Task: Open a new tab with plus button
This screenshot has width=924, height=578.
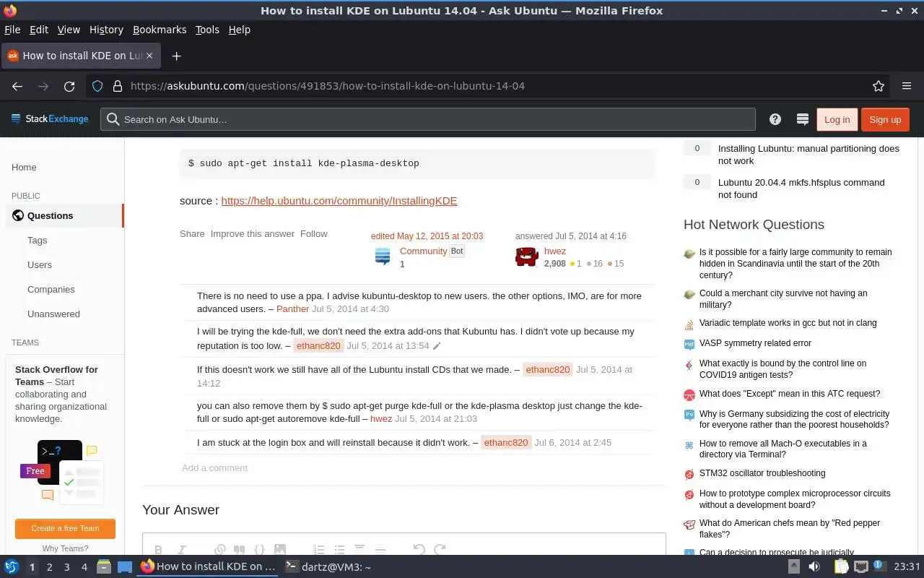Action: tap(176, 56)
